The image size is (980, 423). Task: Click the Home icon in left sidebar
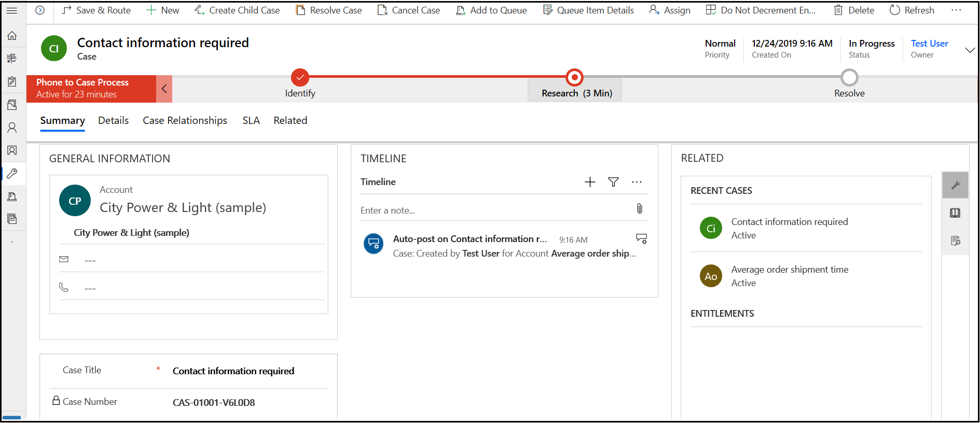(12, 35)
